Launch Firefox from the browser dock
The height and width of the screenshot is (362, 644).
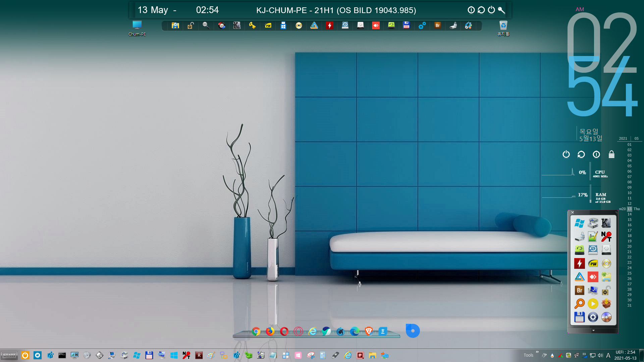(x=270, y=331)
